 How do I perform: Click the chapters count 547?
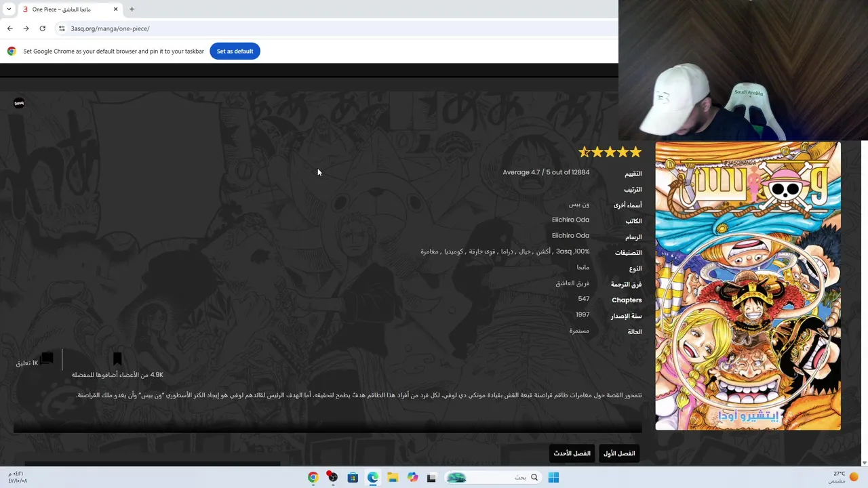584,299
